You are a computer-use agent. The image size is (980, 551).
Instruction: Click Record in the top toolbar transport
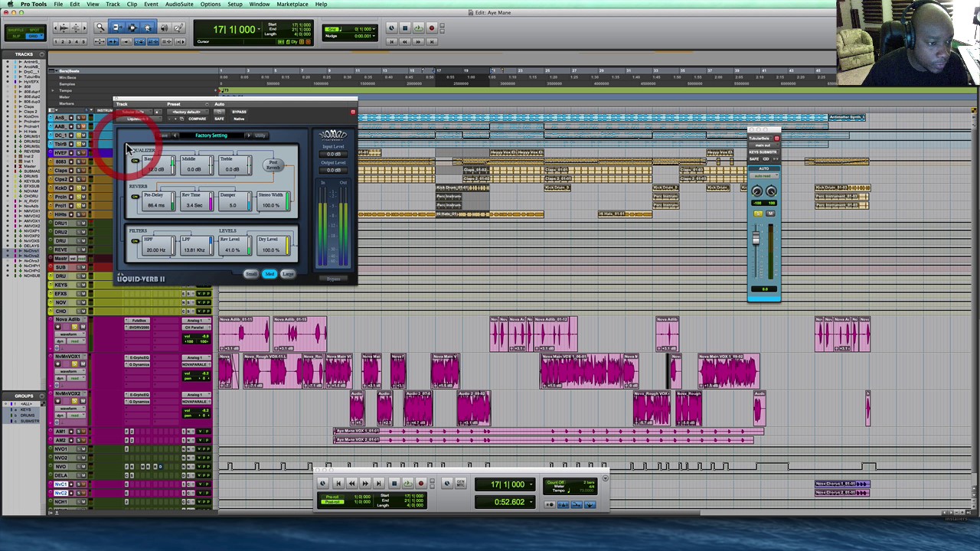pyautogui.click(x=431, y=28)
